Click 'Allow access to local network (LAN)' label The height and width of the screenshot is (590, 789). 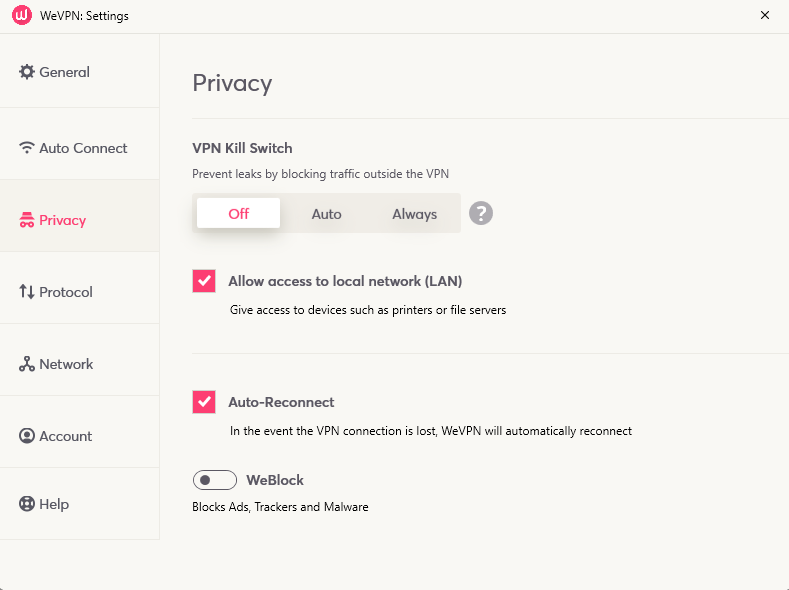pyautogui.click(x=345, y=281)
